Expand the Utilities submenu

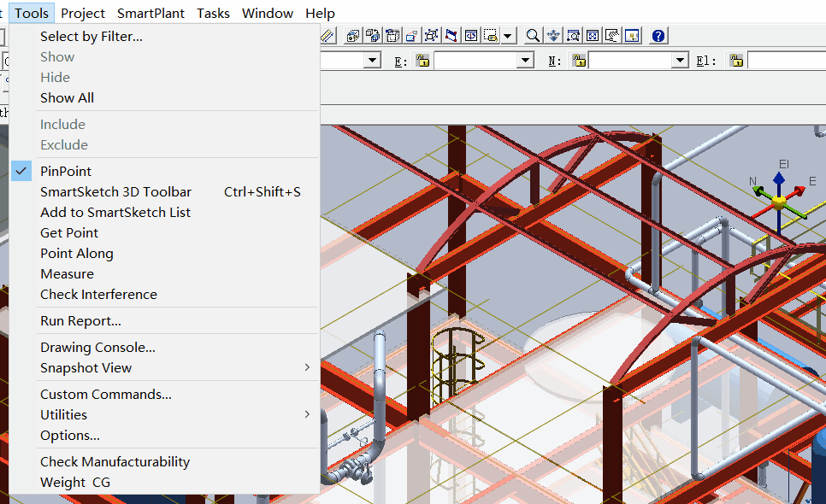(x=165, y=414)
